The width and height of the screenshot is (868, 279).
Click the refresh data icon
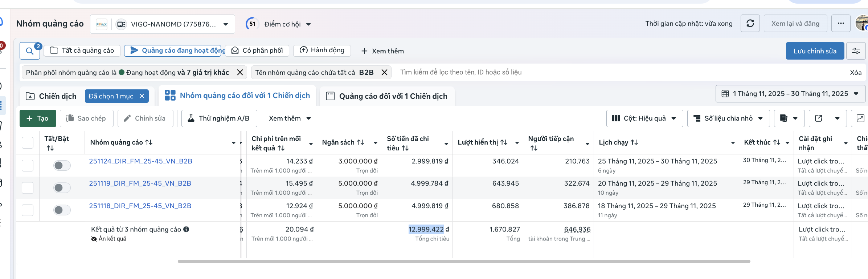[x=750, y=24]
